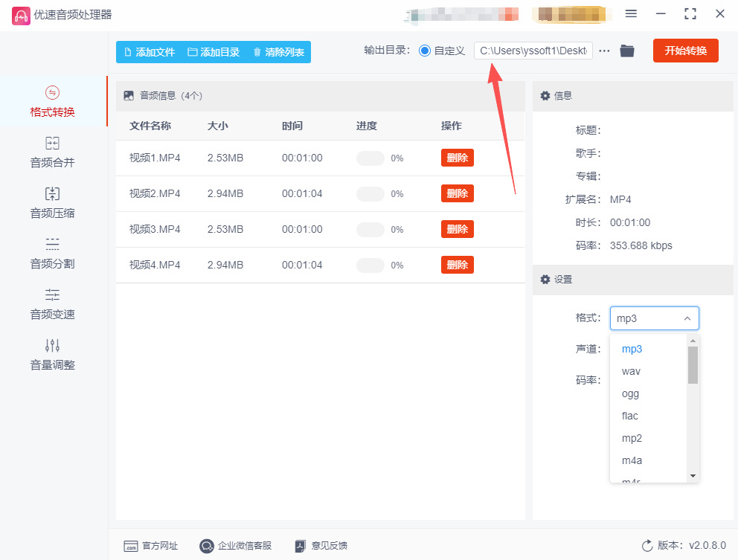738x560 pixels.
Task: Click progress bar of 视频2.MP4
Action: (370, 194)
